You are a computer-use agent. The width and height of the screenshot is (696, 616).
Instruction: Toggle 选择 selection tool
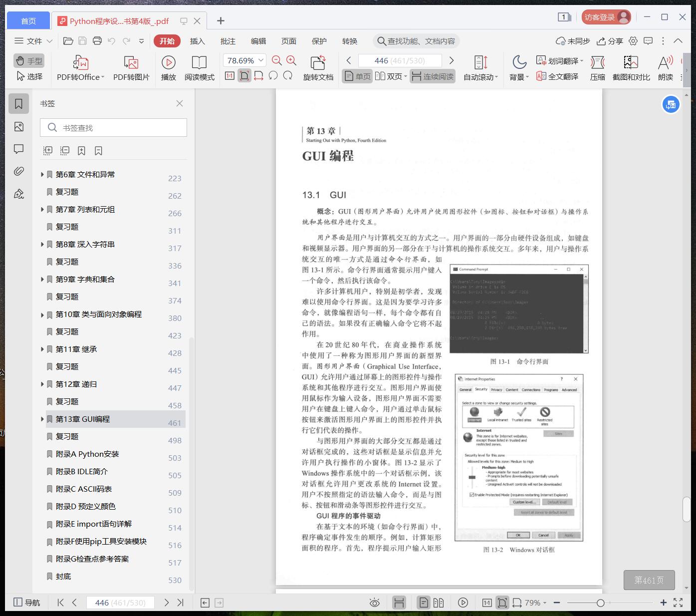29,76
